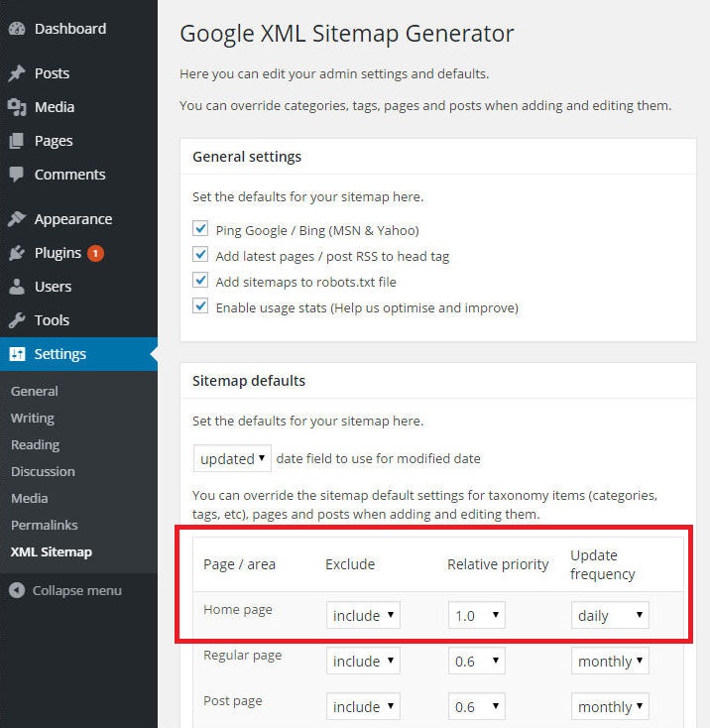Change Home page update frequency dropdown
The image size is (710, 728).
point(611,616)
